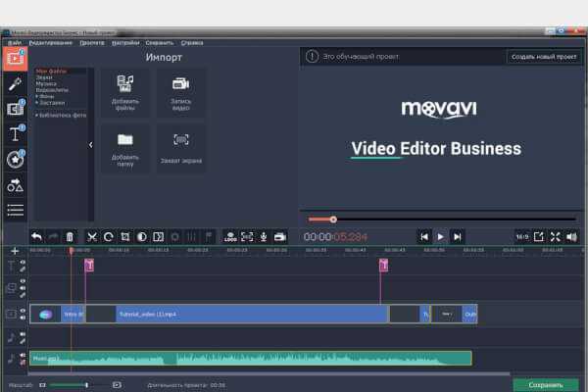Click the Добавить папку button

(125, 149)
